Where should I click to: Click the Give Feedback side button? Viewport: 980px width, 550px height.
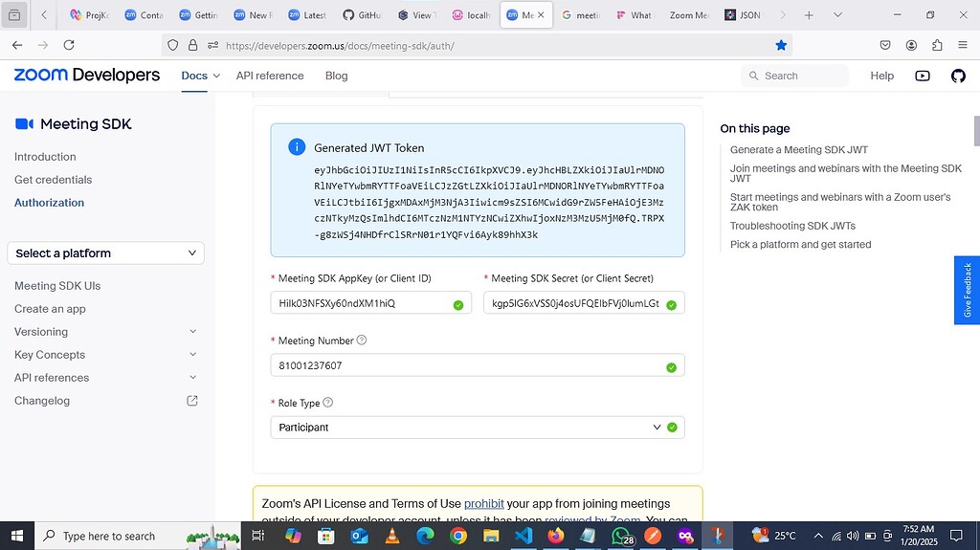click(967, 290)
